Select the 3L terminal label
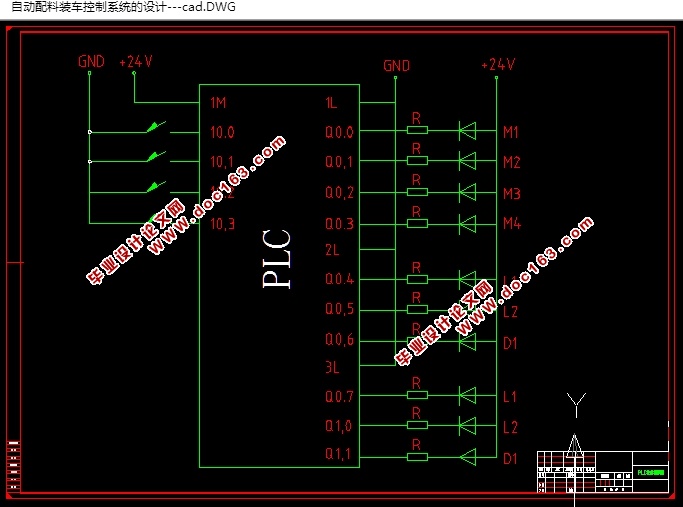 pos(332,368)
